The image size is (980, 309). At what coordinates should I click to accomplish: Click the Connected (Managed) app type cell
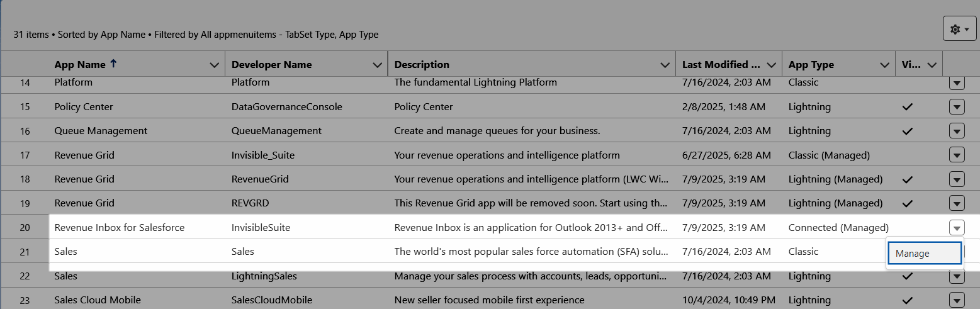coord(838,228)
